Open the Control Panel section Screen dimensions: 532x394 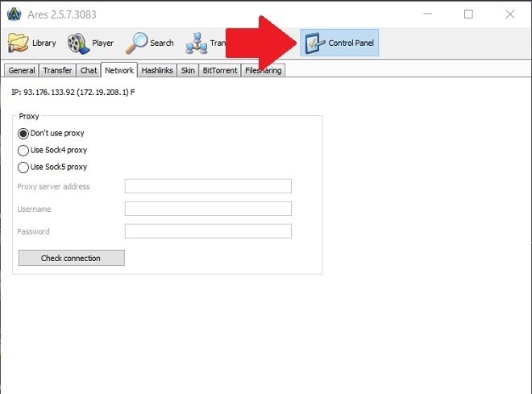339,43
